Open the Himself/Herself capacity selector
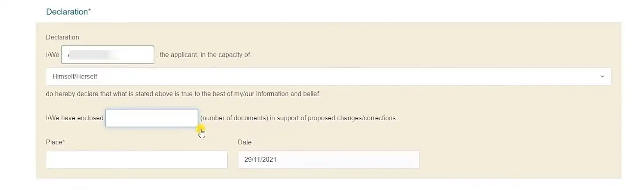 [328, 76]
